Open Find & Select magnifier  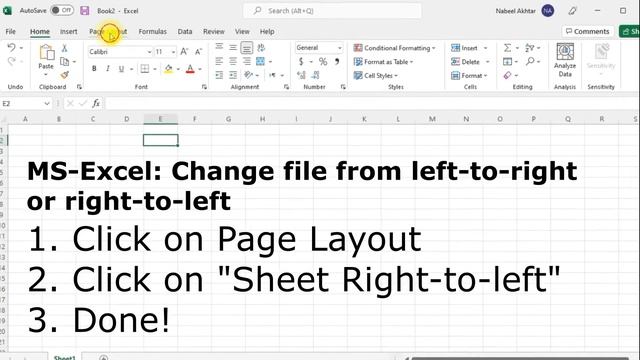530,61
